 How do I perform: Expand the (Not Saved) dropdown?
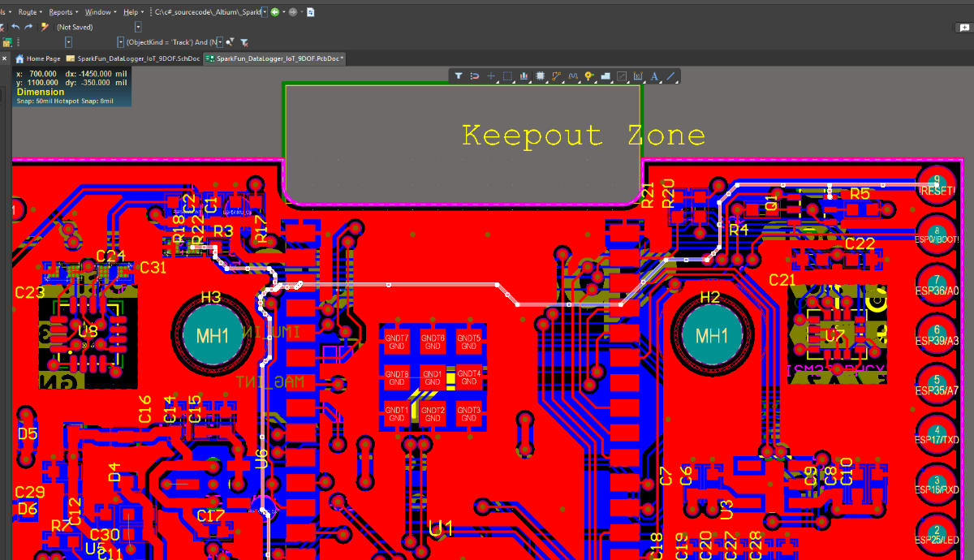138,27
